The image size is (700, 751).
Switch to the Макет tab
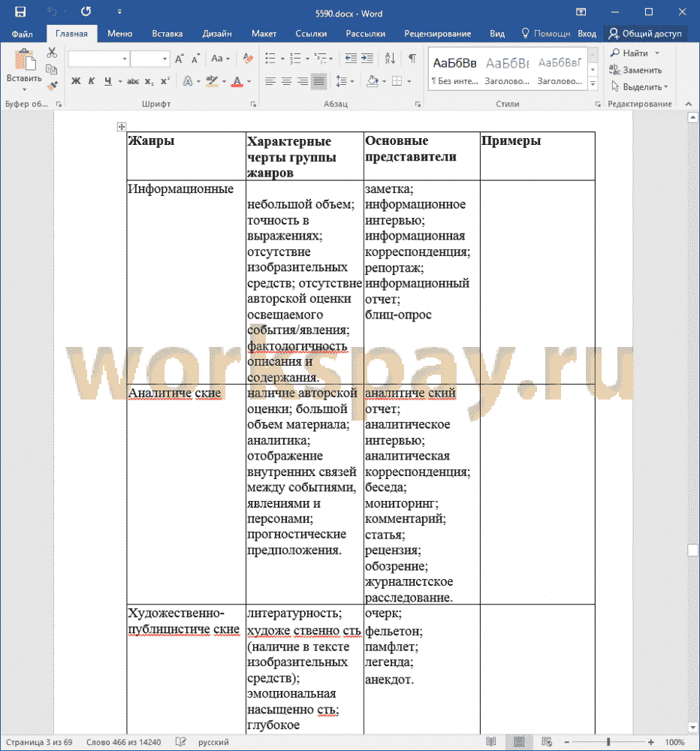pyautogui.click(x=264, y=34)
